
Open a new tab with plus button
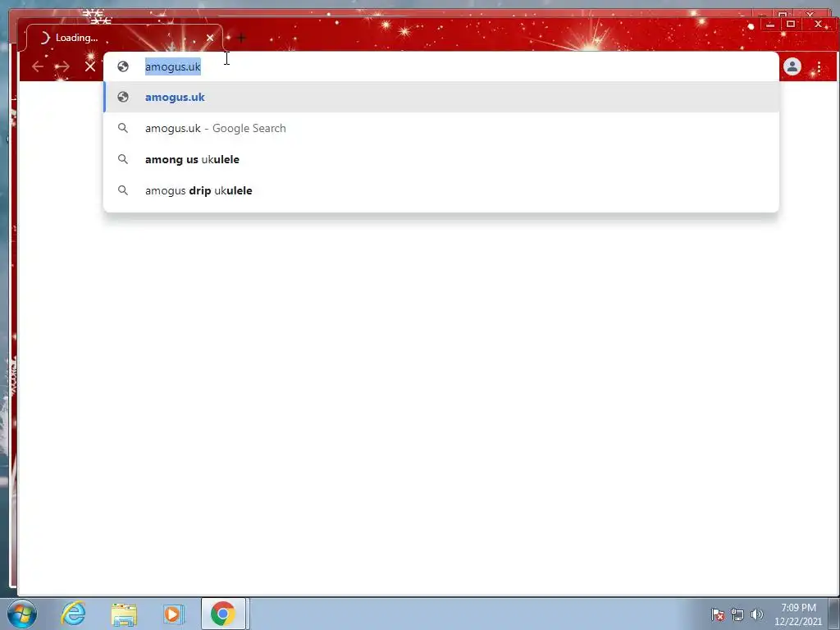[x=241, y=38]
